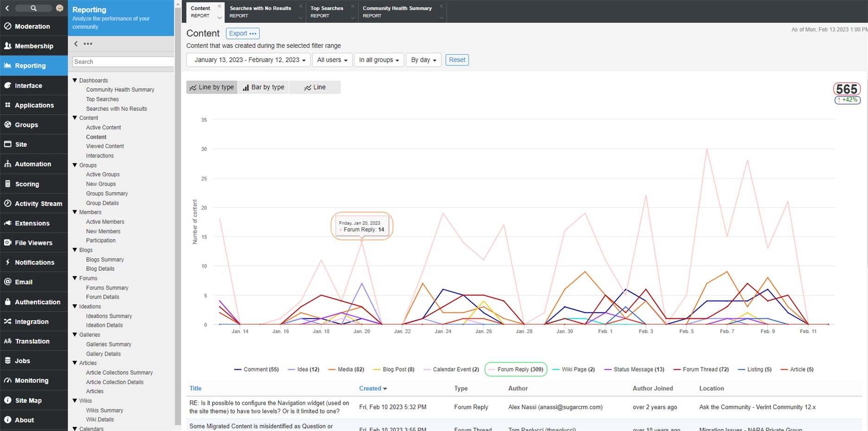This screenshot has height=431, width=868.
Task: Toggle Article (5) red legend swatch
Action: (x=784, y=370)
